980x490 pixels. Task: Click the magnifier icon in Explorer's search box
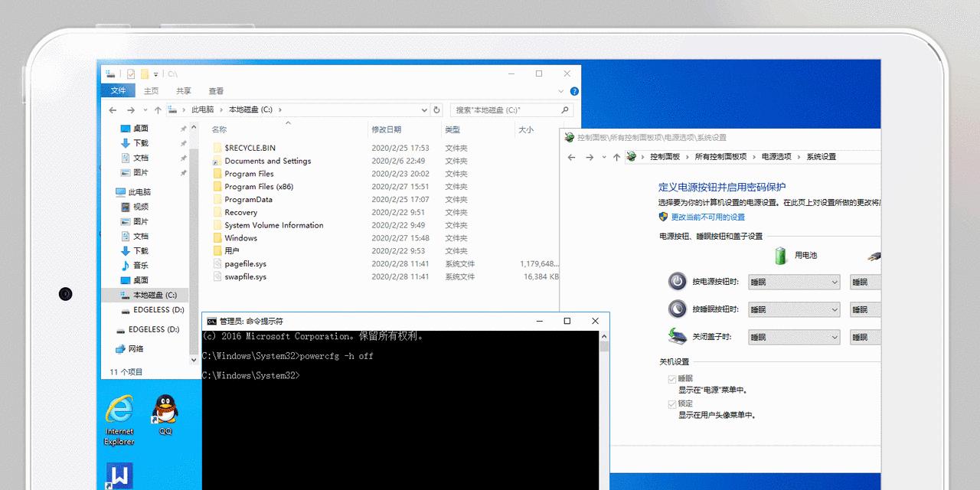tap(565, 110)
